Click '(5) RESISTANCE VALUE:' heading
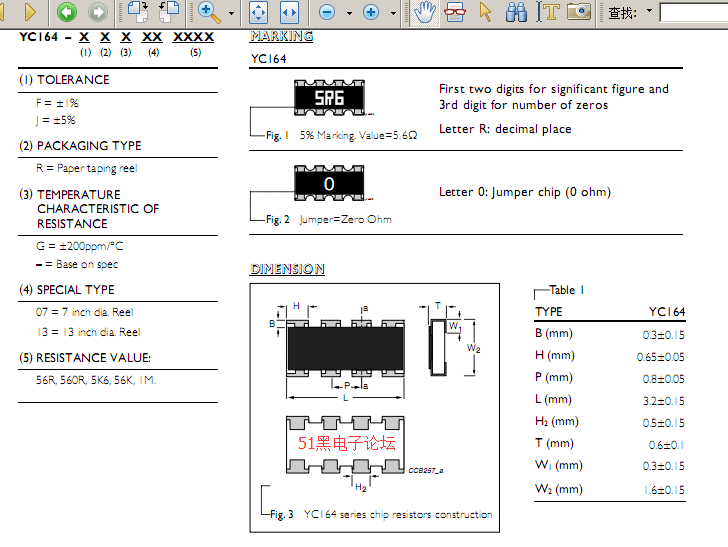This screenshot has height=547, width=728. click(x=85, y=358)
